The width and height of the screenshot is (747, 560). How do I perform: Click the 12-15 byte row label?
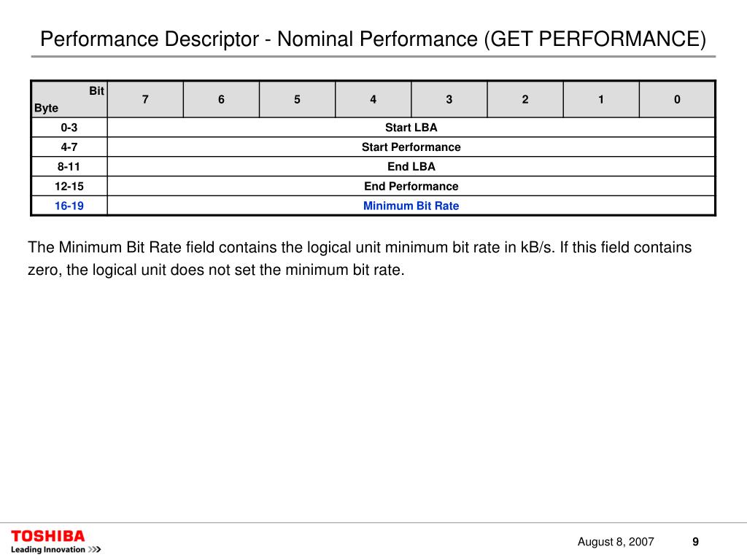pyautogui.click(x=69, y=186)
